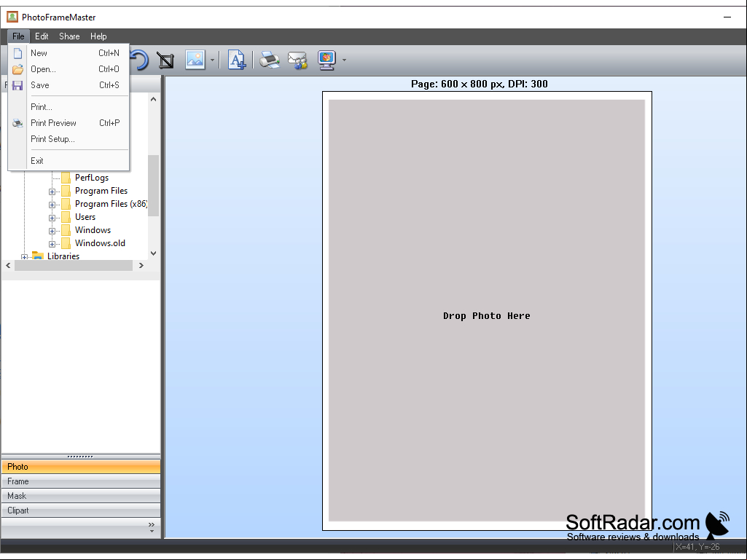Click the send by email icon

[298, 60]
